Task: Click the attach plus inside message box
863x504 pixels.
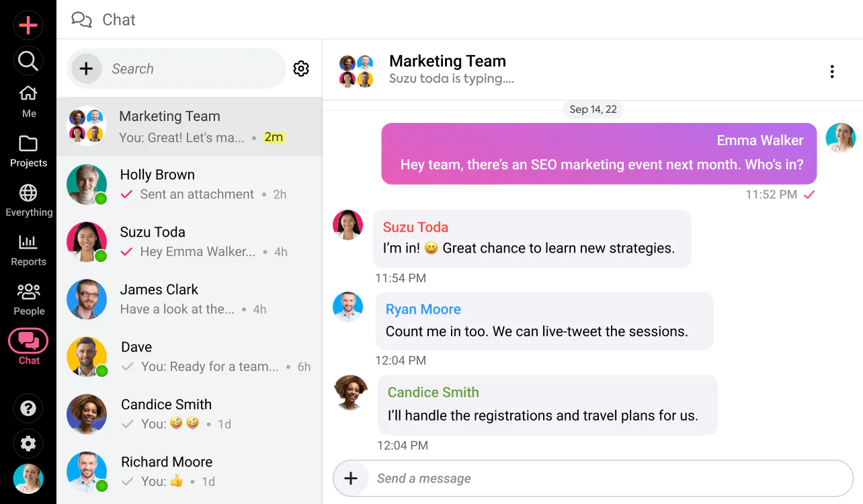Action: 351,478
